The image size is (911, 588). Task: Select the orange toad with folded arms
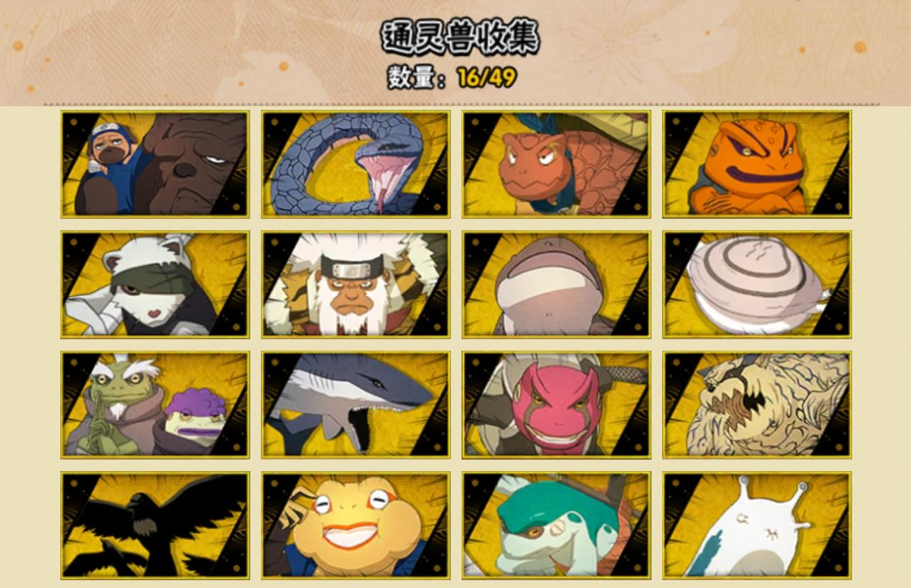pyautogui.click(x=756, y=164)
